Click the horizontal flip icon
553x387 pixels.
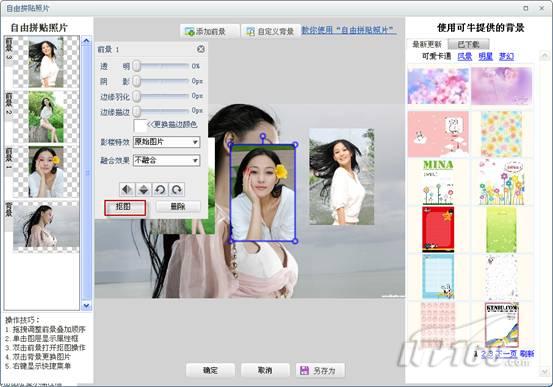[127, 190]
